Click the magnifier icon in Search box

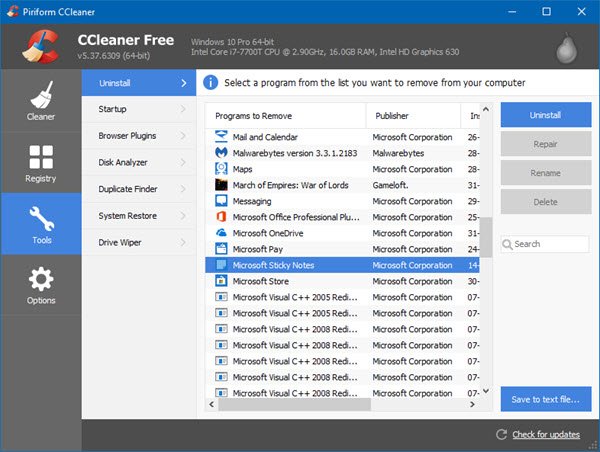click(507, 244)
